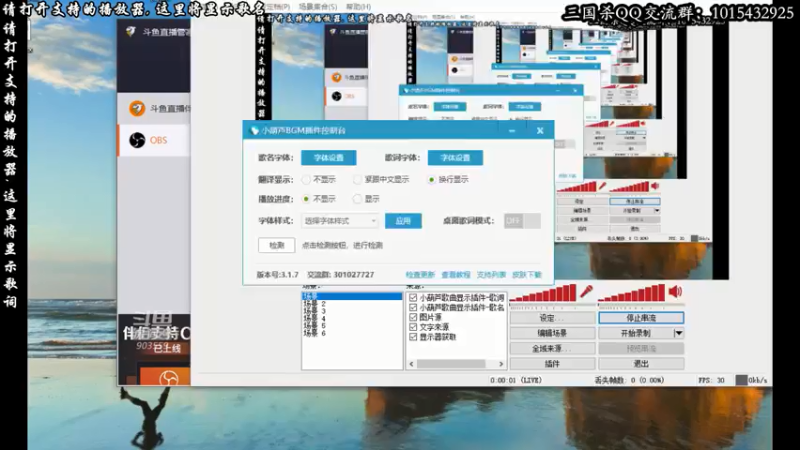Open the 选择字体样式 dropdown
Image resolution: width=800 pixels, height=450 pixels.
click(x=340, y=221)
